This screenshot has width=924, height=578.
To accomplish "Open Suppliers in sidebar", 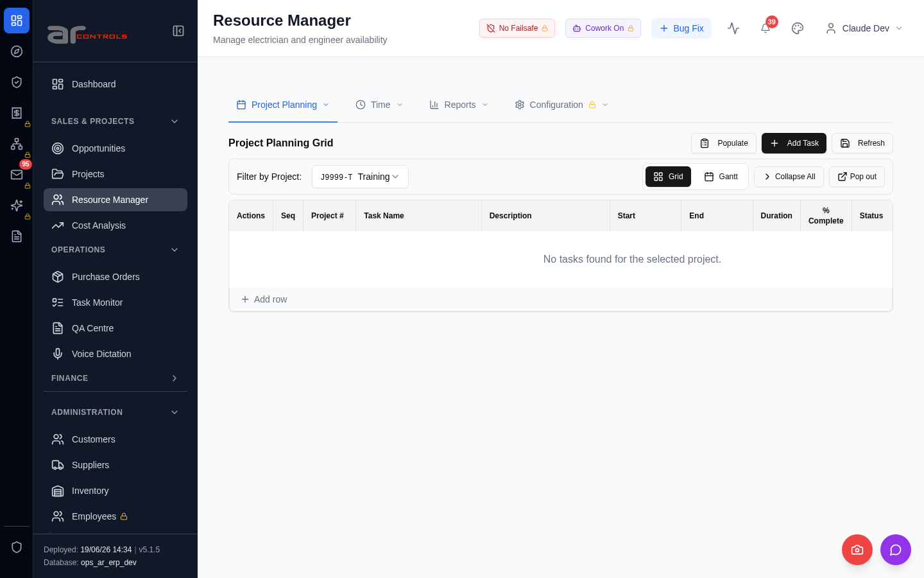I will (x=116, y=465).
